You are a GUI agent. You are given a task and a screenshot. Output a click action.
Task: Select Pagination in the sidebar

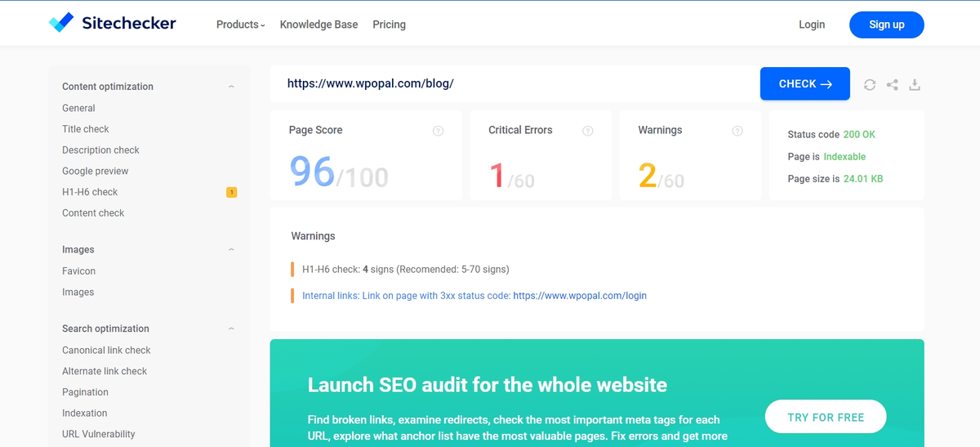pyautogui.click(x=85, y=392)
